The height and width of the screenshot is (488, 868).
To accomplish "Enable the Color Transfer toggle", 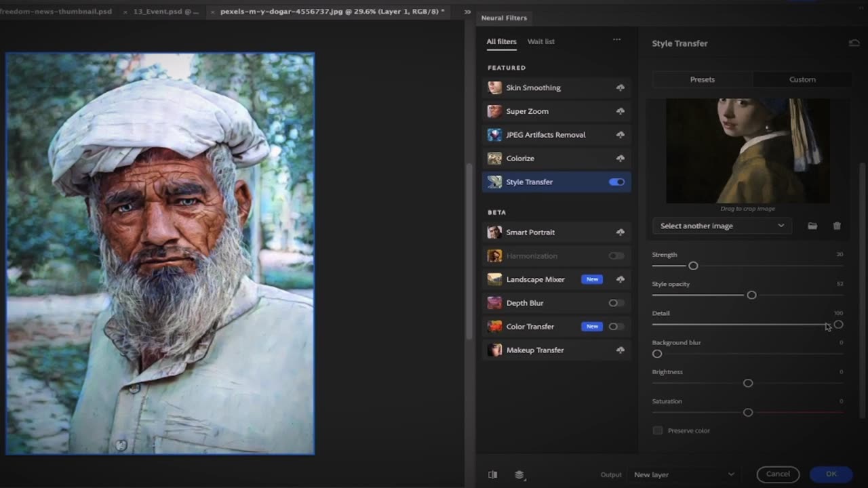I will [616, 327].
